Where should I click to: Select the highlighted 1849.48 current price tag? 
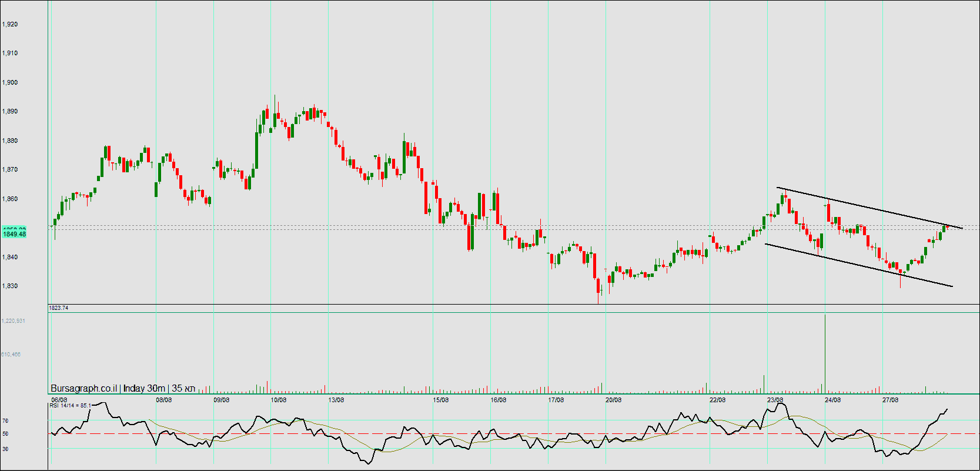tap(15, 234)
